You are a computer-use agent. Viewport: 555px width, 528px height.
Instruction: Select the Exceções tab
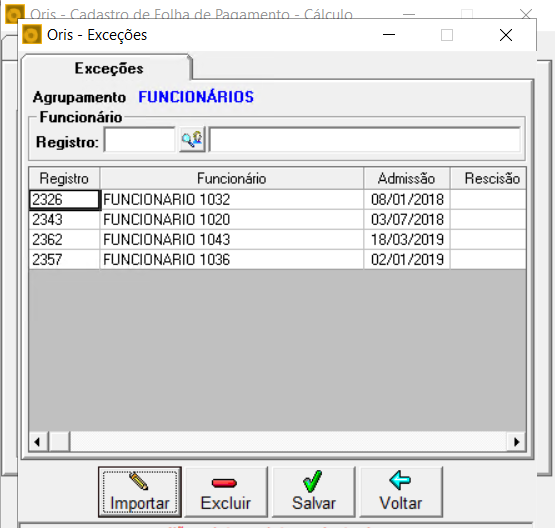(x=107, y=68)
